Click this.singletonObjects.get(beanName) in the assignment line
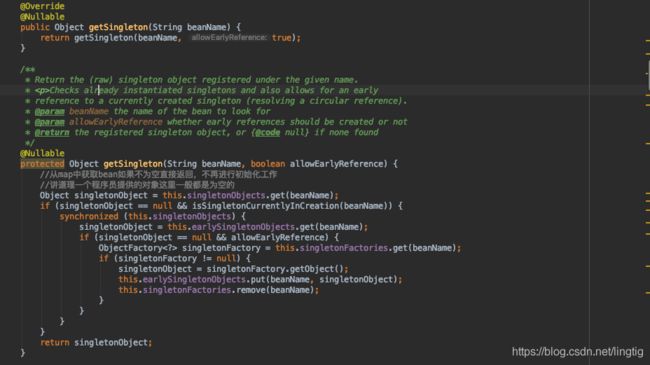650x365 pixels. tap(248, 195)
